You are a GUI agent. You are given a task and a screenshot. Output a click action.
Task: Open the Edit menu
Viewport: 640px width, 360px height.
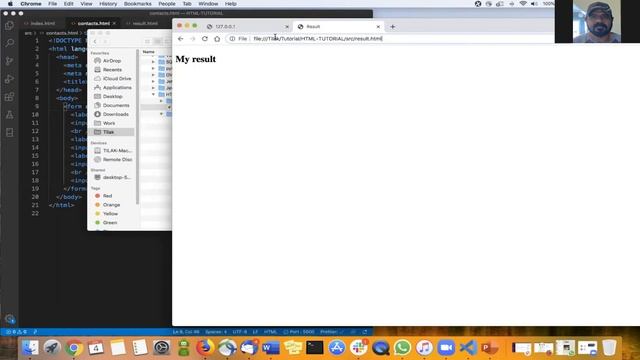(x=69, y=4)
